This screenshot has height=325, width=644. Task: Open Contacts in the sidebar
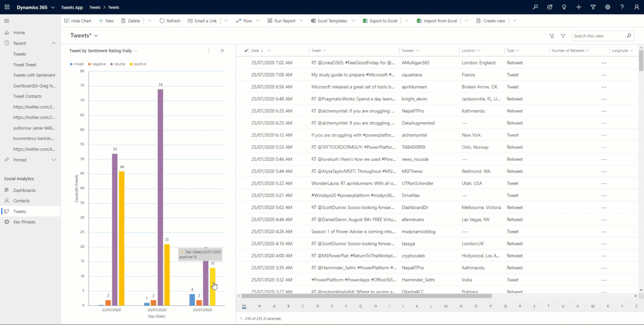[21, 201]
